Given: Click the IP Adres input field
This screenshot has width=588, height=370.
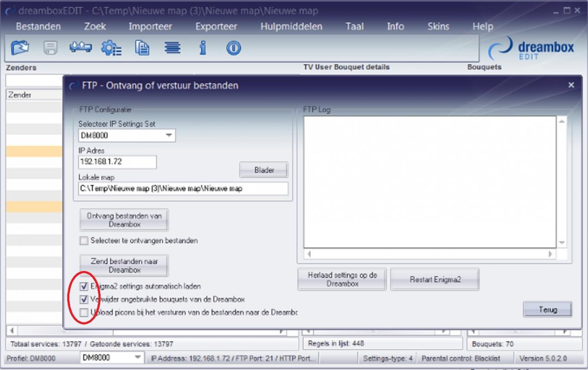Looking at the screenshot, I should pos(117,162).
